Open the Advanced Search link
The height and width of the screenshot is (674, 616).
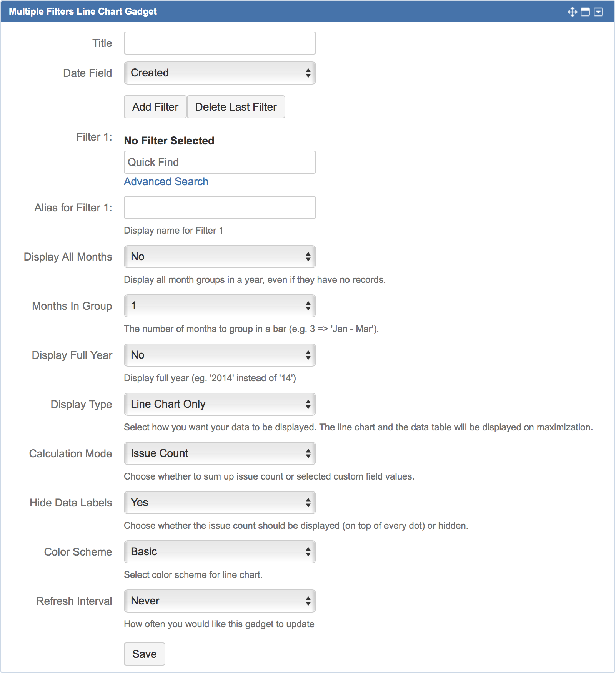[x=166, y=181]
